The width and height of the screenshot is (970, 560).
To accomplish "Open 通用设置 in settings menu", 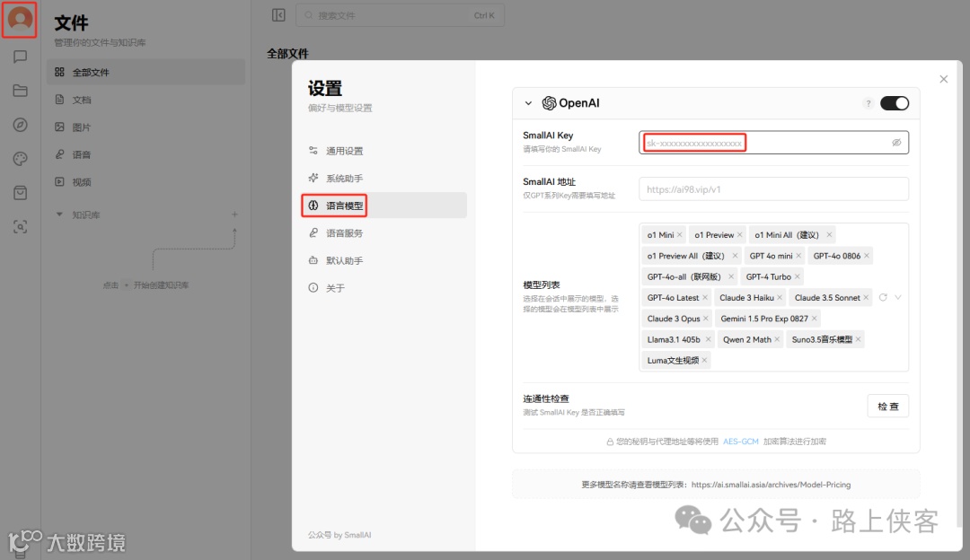I will pyautogui.click(x=384, y=151).
